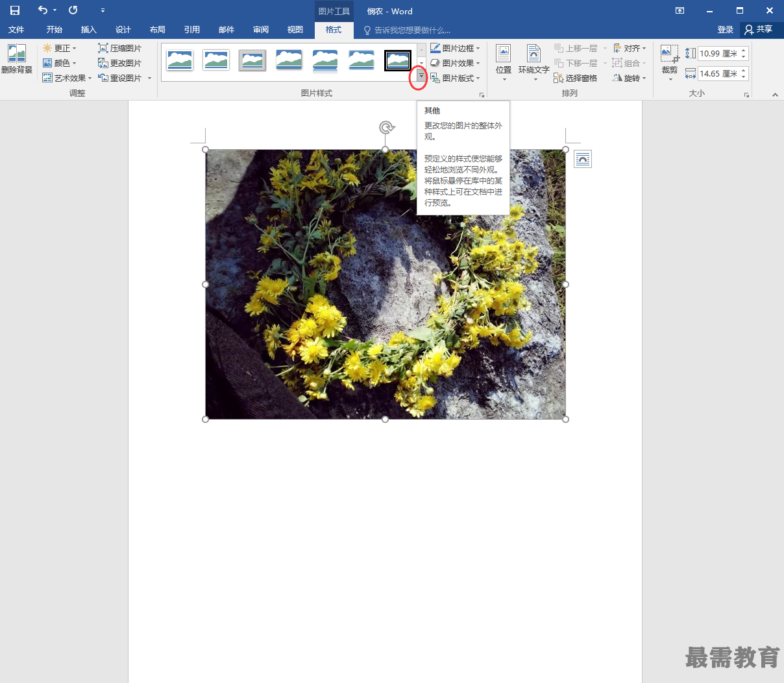
Task: Open the 文件 menu
Action: point(16,30)
